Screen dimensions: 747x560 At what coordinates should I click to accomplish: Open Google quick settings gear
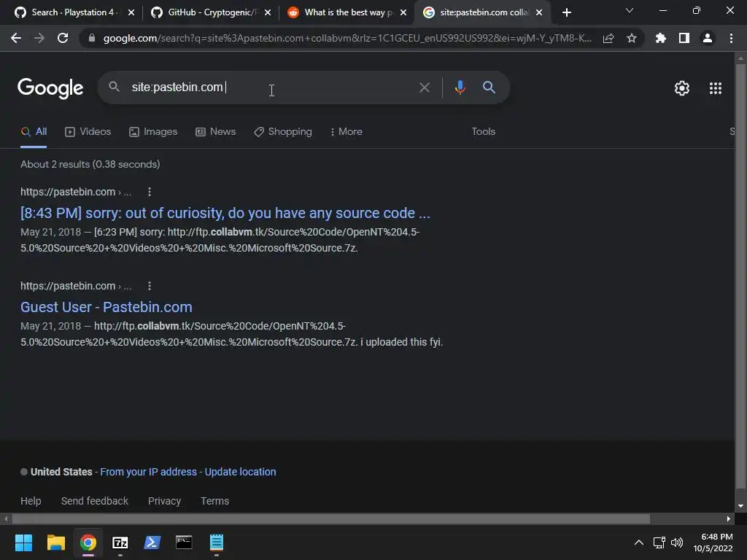pyautogui.click(x=682, y=88)
